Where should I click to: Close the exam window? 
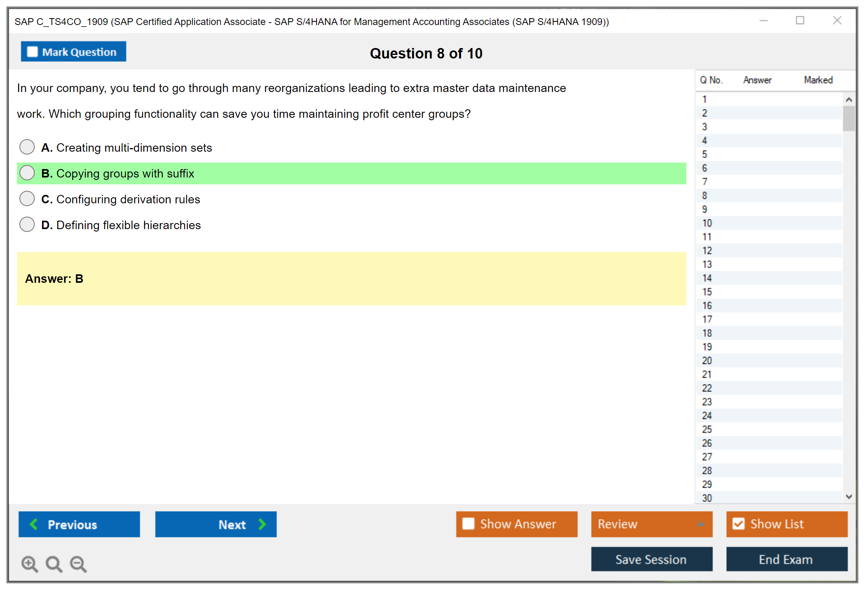[837, 21]
